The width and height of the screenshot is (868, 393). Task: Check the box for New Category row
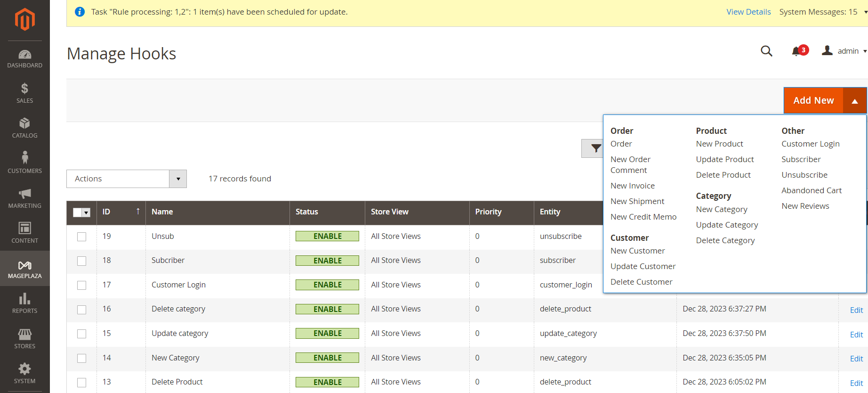pyautogui.click(x=82, y=358)
